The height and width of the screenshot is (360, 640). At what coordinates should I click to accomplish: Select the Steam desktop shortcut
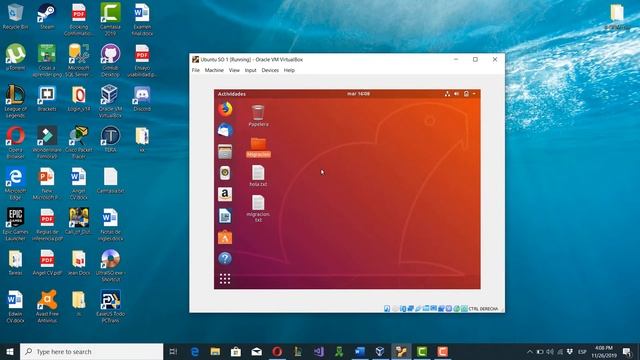(x=47, y=16)
